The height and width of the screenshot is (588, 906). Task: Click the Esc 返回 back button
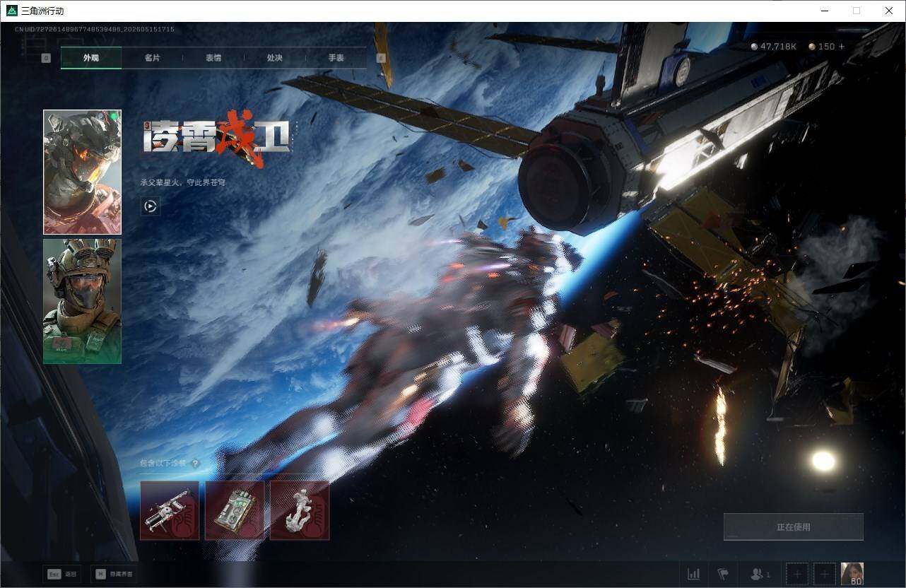62,575
